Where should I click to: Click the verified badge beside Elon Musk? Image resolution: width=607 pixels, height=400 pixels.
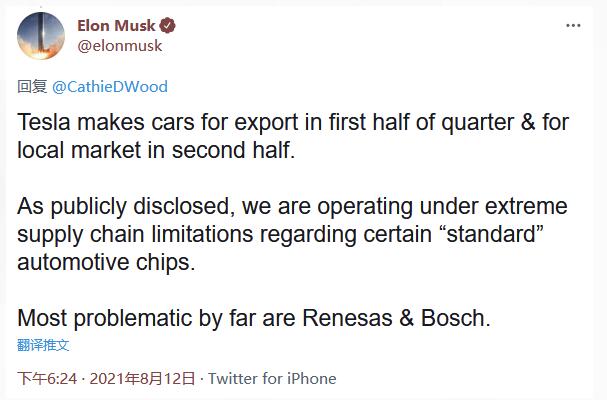tap(167, 26)
